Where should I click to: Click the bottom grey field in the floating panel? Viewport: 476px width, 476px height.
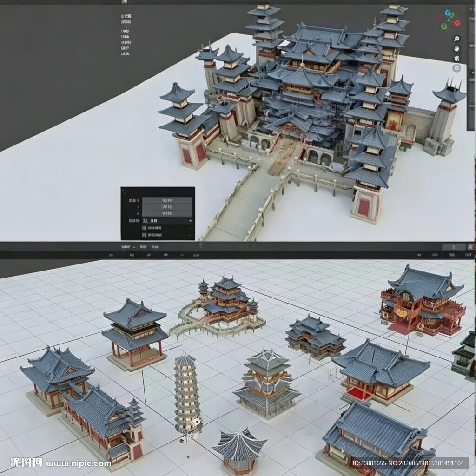click(167, 213)
